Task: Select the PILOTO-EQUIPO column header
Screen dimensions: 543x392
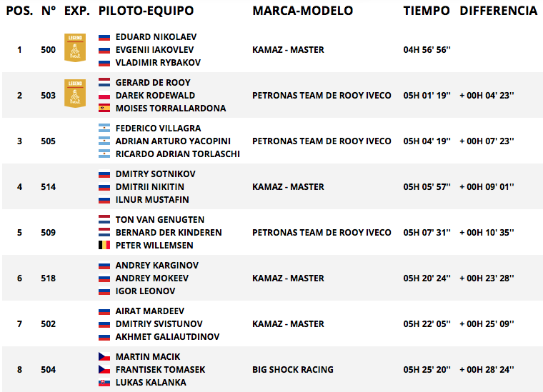Action: pyautogui.click(x=146, y=11)
